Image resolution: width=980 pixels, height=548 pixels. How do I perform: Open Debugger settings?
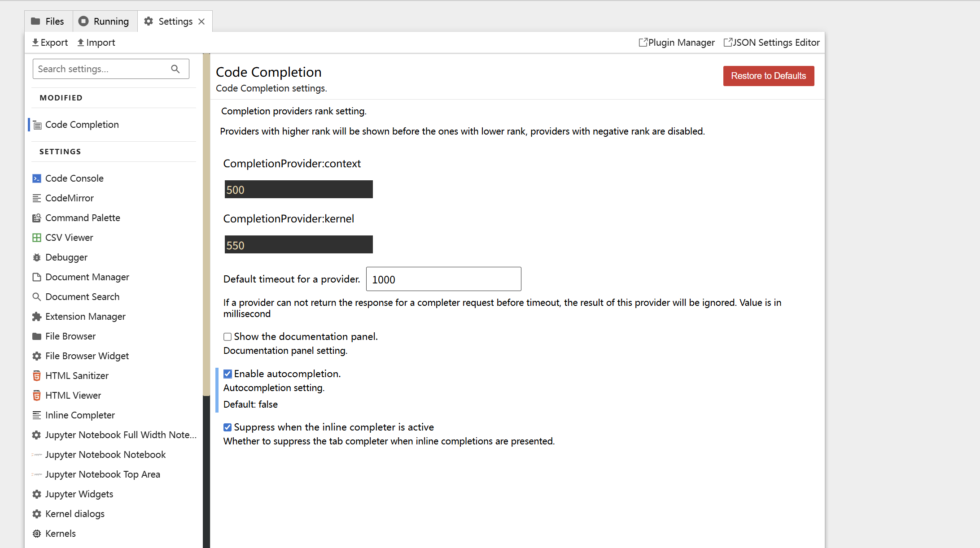pos(66,257)
